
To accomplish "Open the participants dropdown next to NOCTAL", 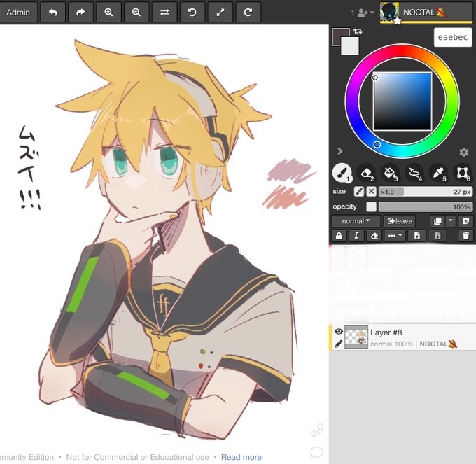I will [x=363, y=13].
